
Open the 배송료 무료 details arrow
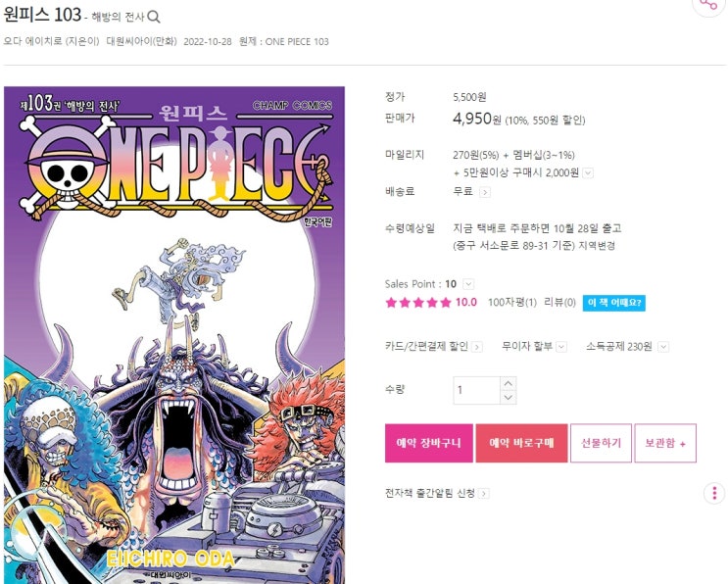485,192
